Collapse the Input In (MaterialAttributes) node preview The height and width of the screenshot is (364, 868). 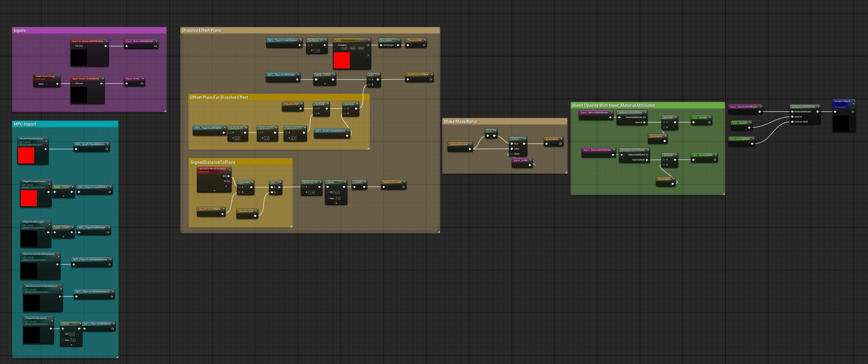click(x=107, y=41)
